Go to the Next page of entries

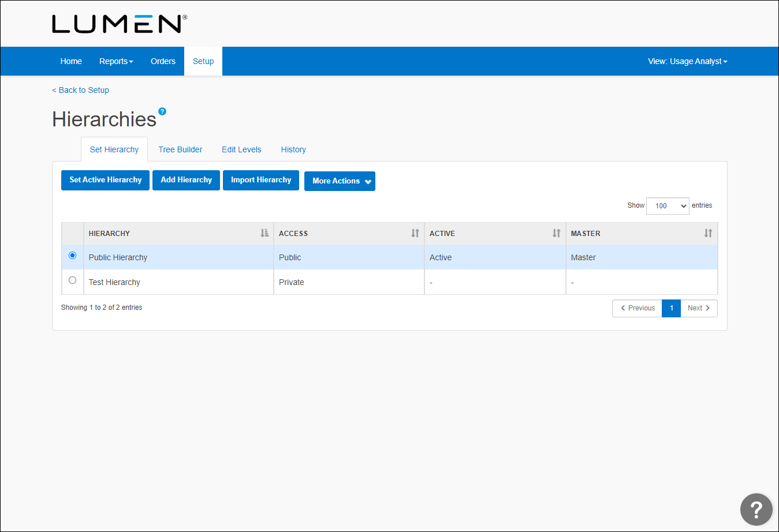(699, 308)
